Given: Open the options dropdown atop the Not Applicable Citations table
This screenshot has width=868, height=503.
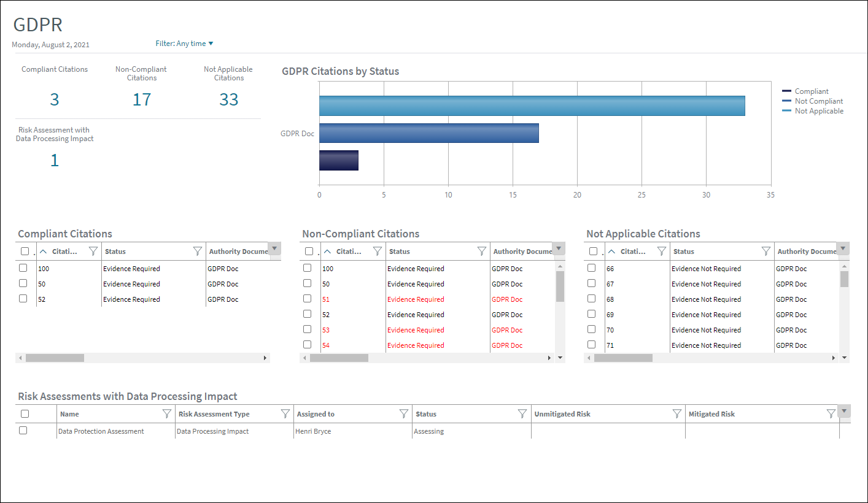Looking at the screenshot, I should [843, 248].
